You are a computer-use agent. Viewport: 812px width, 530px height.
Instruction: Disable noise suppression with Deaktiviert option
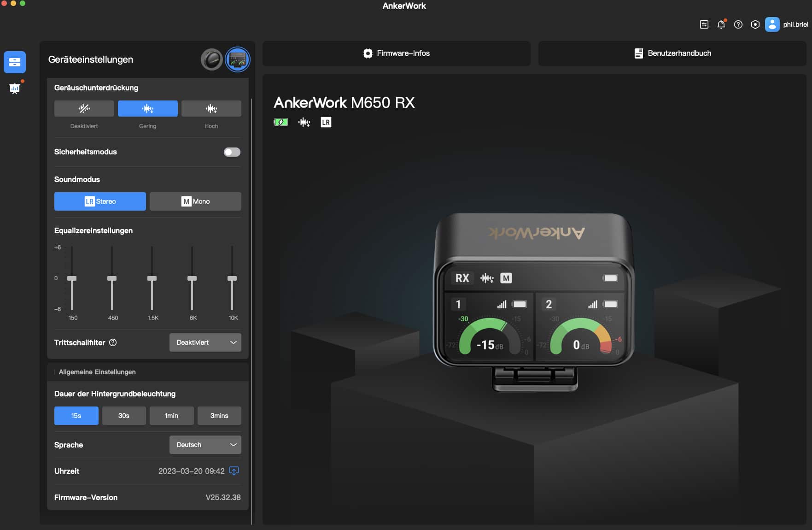click(84, 109)
